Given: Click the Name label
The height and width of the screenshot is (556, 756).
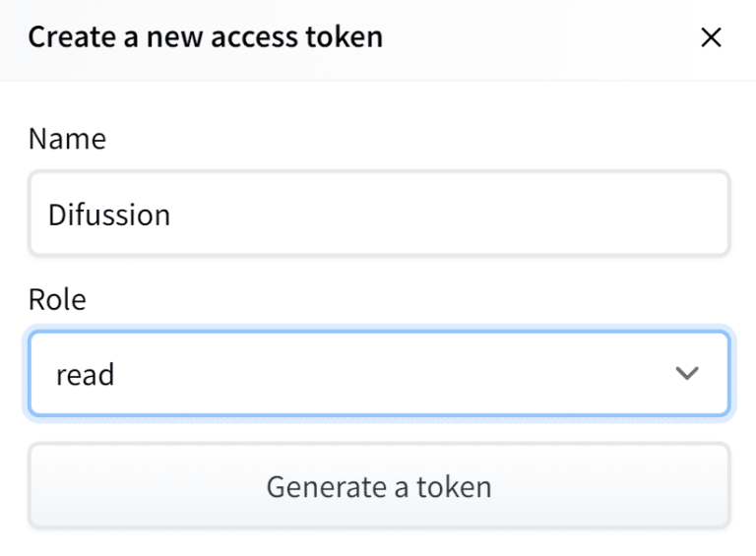Looking at the screenshot, I should point(67,139).
